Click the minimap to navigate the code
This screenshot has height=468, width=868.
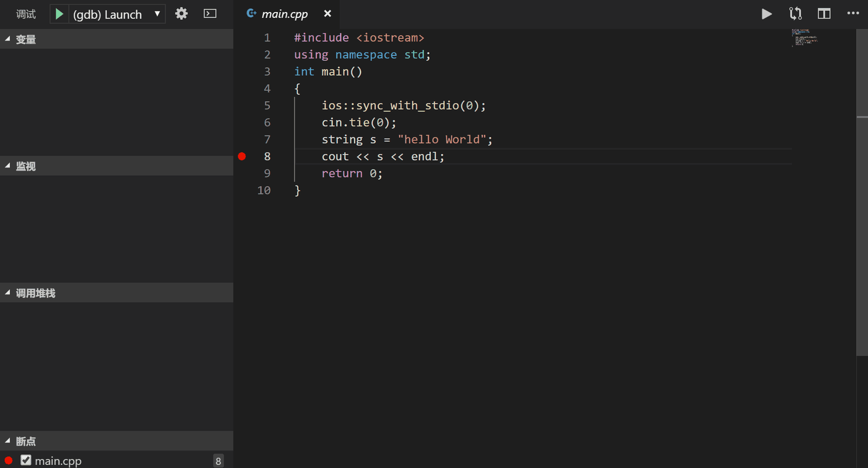(x=806, y=39)
